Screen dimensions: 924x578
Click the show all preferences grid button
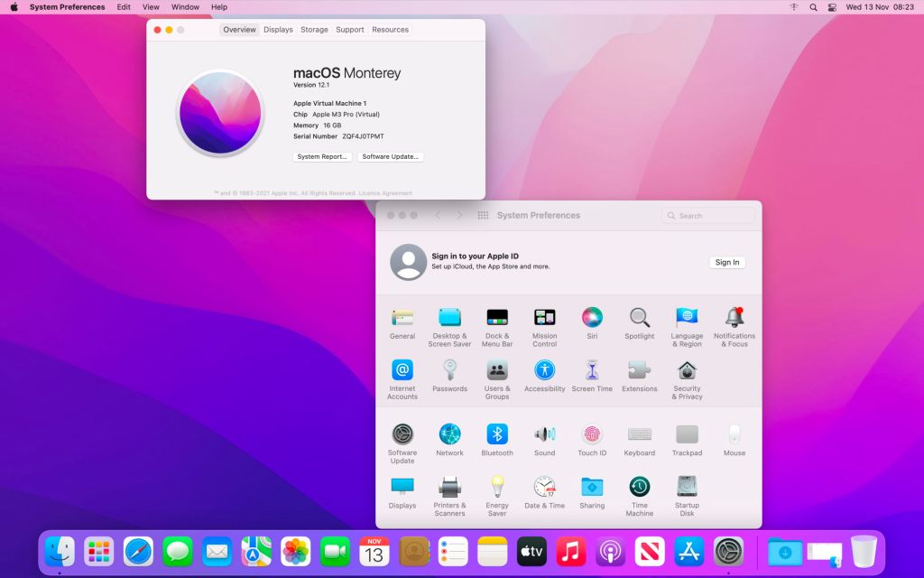point(483,216)
